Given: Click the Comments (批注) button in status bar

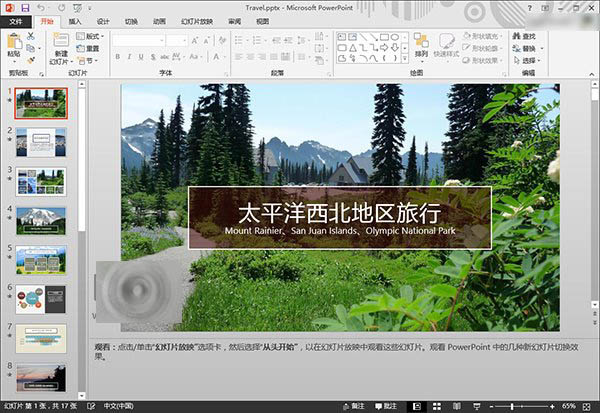Looking at the screenshot, I should click(x=386, y=406).
